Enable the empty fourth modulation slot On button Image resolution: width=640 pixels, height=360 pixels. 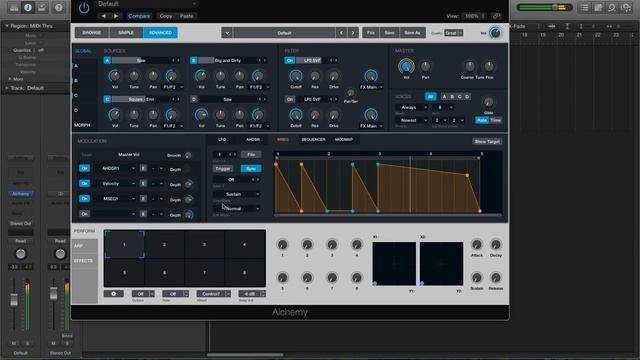(84, 214)
